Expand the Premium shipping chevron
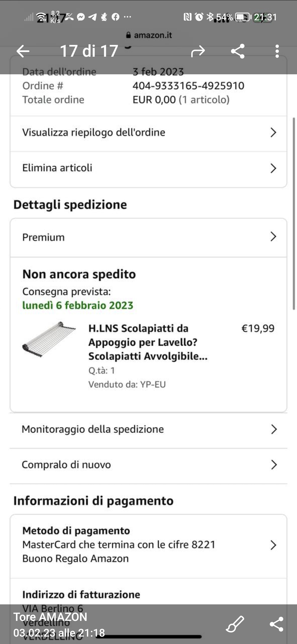This screenshot has height=644, width=297. 273,237
